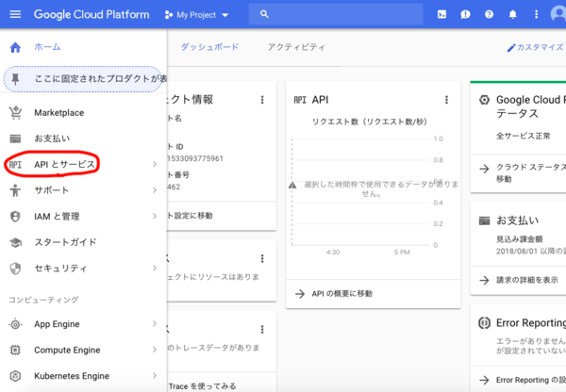The height and width of the screenshot is (392, 566).
Task: Click the Compute Engine chip icon
Action: click(15, 351)
